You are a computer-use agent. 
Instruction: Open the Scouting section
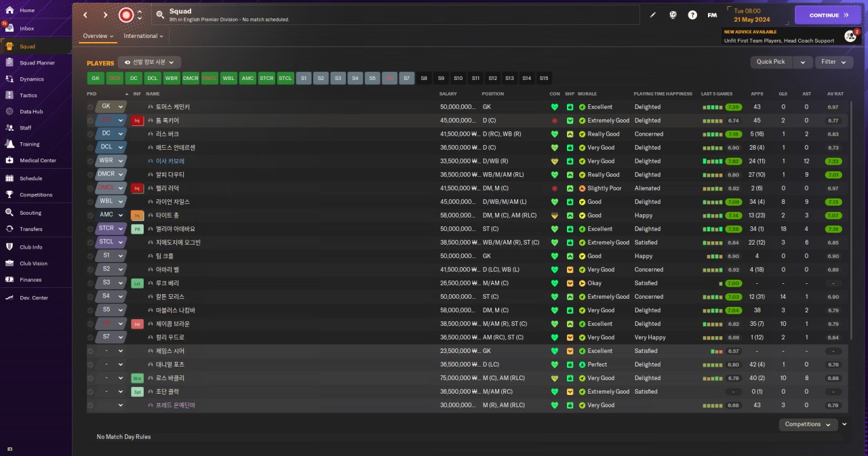pyautogui.click(x=31, y=213)
